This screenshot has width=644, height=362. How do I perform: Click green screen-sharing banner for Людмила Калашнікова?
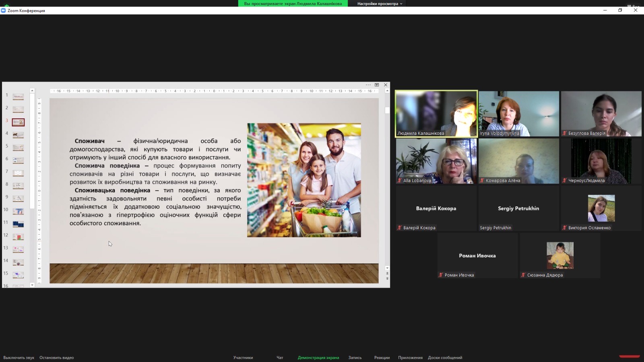[293, 4]
